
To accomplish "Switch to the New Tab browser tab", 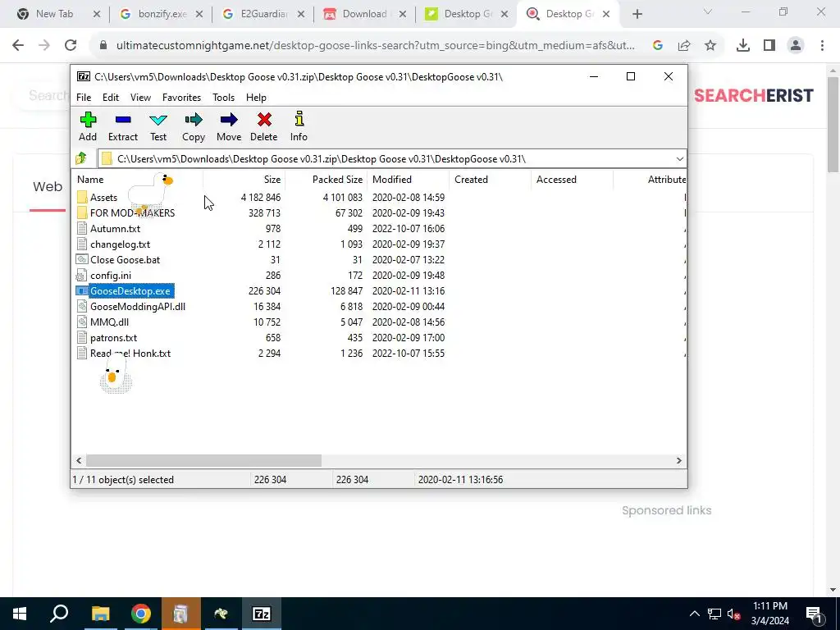I will 54,14.
